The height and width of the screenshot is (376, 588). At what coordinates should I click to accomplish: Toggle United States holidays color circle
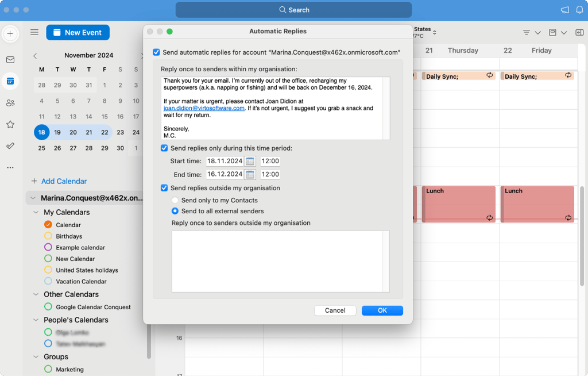tap(48, 270)
